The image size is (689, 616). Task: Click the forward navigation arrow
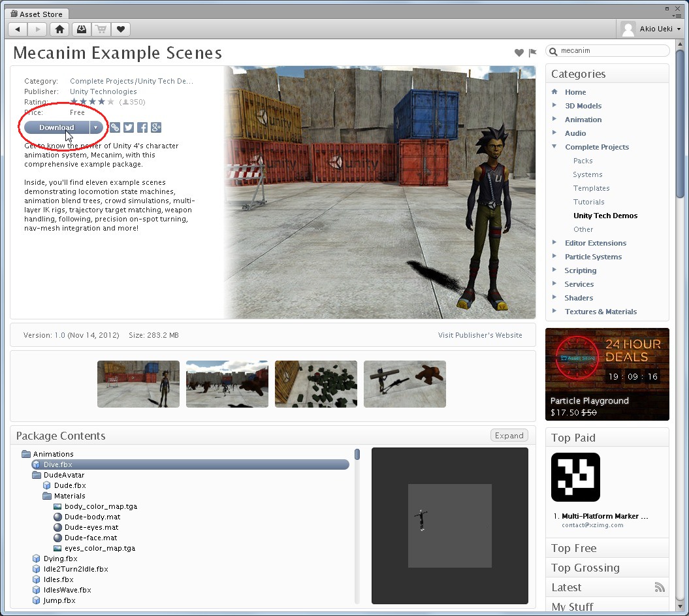point(38,29)
